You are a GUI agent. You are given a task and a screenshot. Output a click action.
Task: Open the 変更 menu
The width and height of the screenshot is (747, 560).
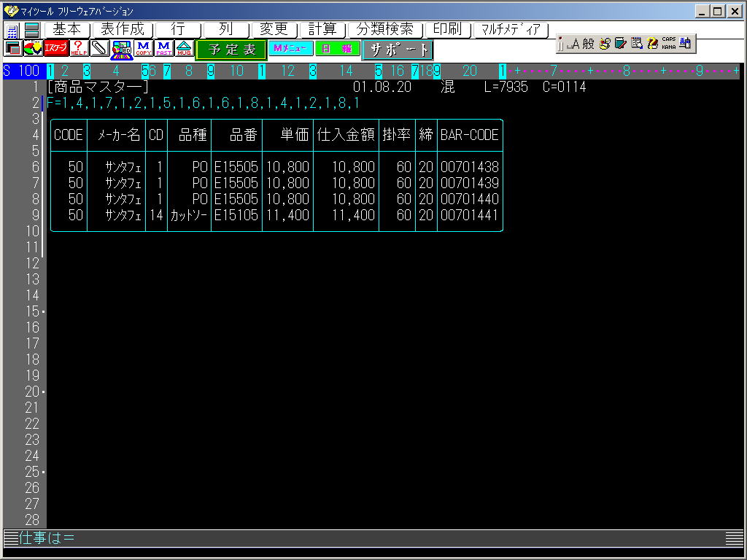274,29
